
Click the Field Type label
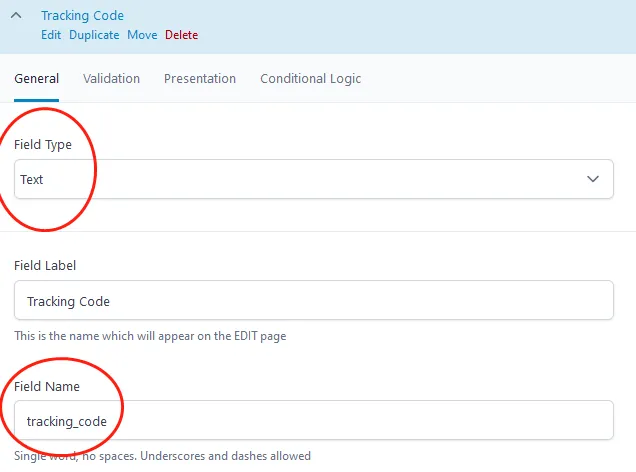tap(43, 145)
